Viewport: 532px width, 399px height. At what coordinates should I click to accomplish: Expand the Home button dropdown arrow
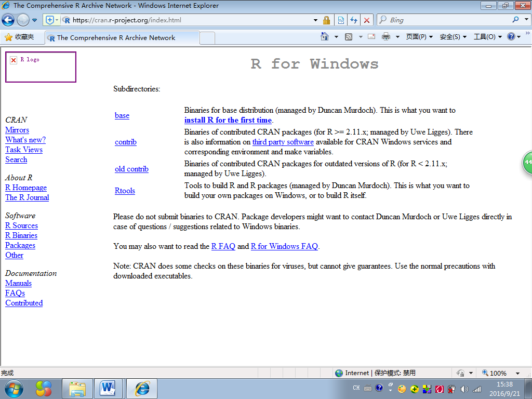tap(336, 37)
